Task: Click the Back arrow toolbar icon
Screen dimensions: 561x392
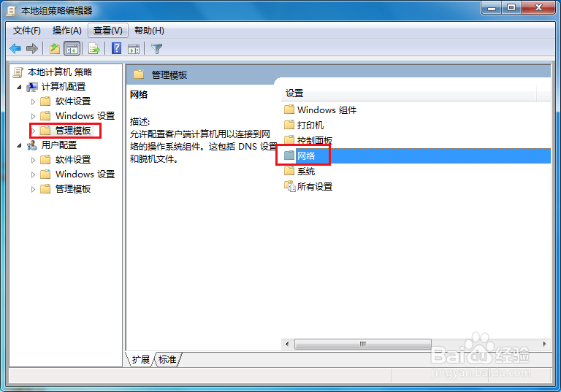Action: click(15, 48)
